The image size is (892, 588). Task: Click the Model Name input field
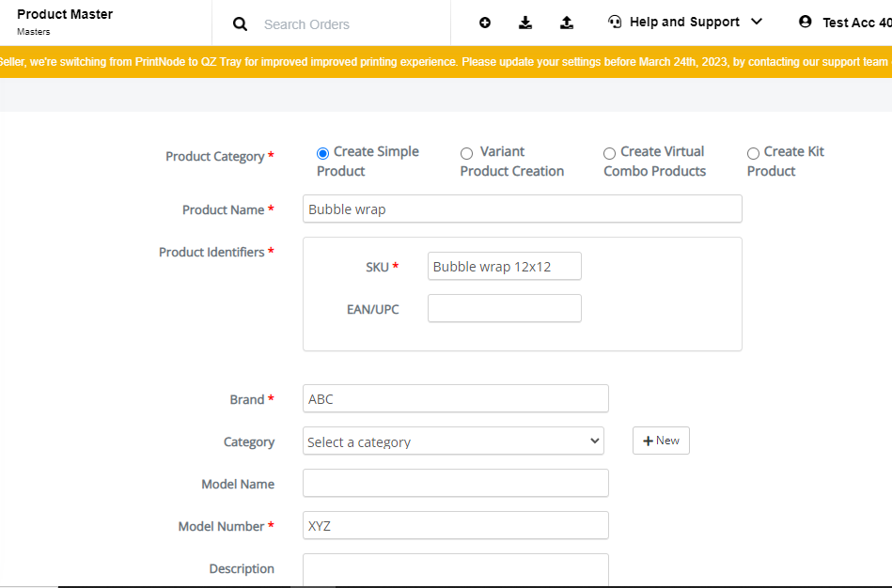(456, 483)
